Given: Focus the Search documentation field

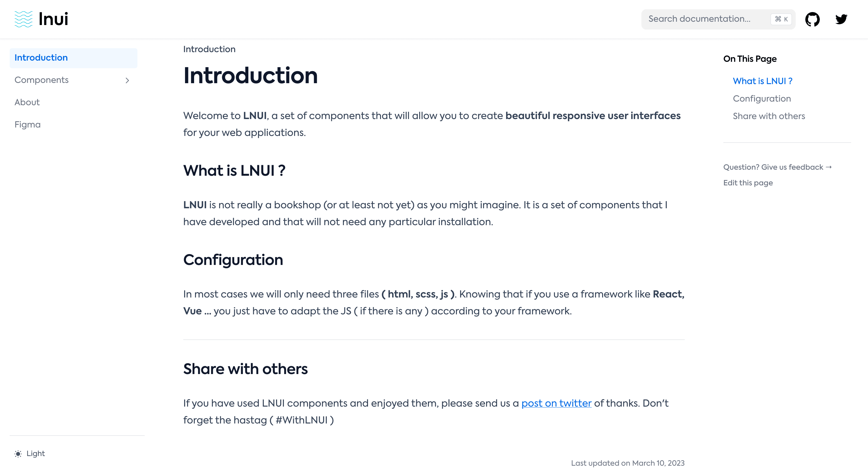Looking at the screenshot, I should 704,19.
